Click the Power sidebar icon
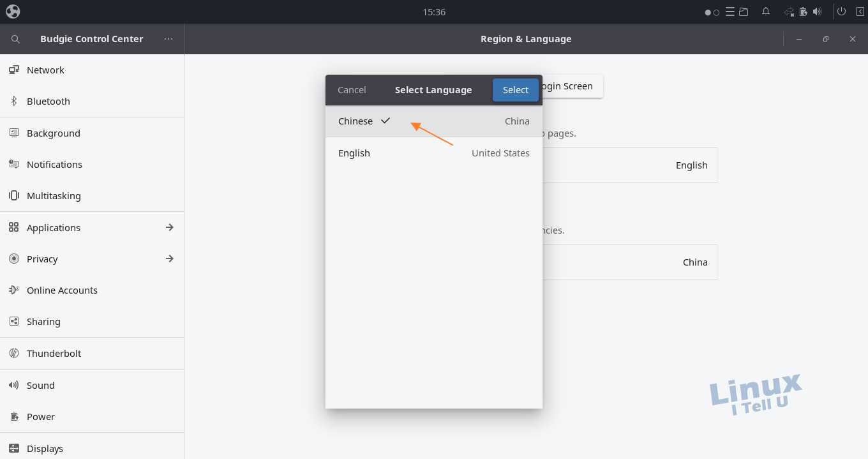Viewport: 868px width, 459px height. [x=14, y=416]
